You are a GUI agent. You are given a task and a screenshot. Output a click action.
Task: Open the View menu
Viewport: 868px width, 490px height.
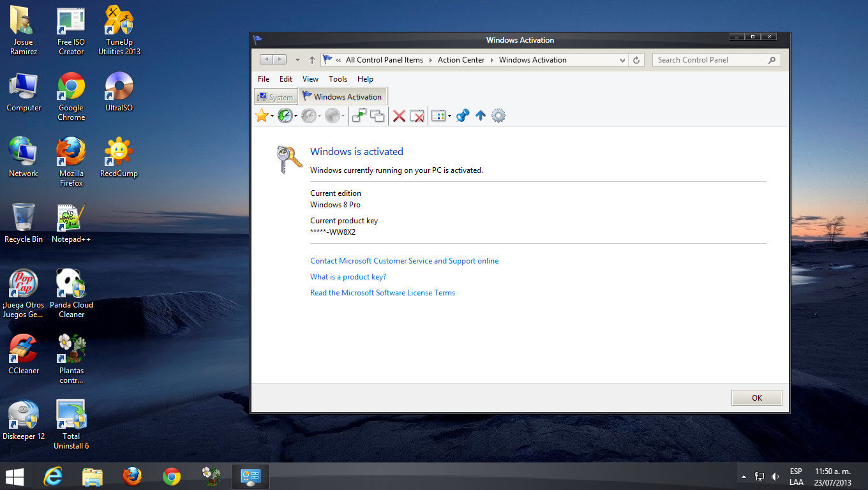point(310,79)
